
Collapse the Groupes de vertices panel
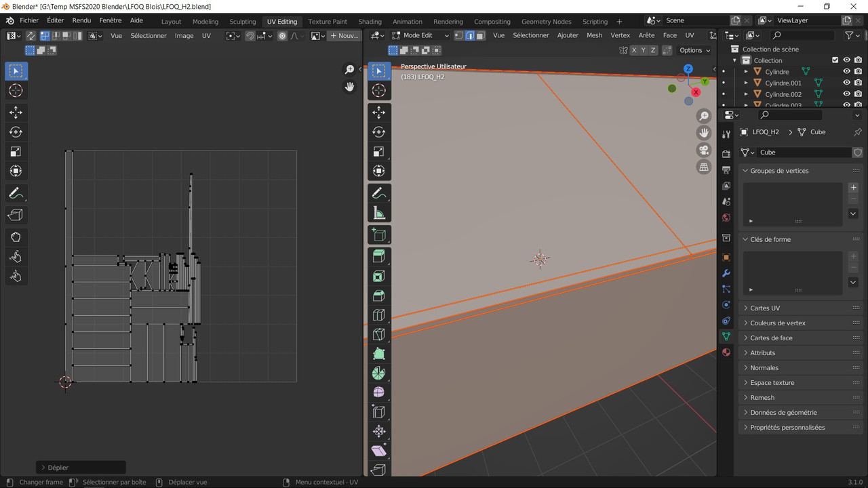pyautogui.click(x=779, y=171)
